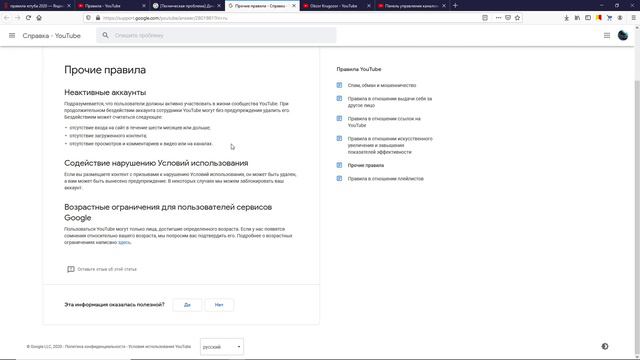Viewport: 640px width, 360px height.
Task: Click the 'Возрастные ограничения' section heading
Action: coord(168,212)
